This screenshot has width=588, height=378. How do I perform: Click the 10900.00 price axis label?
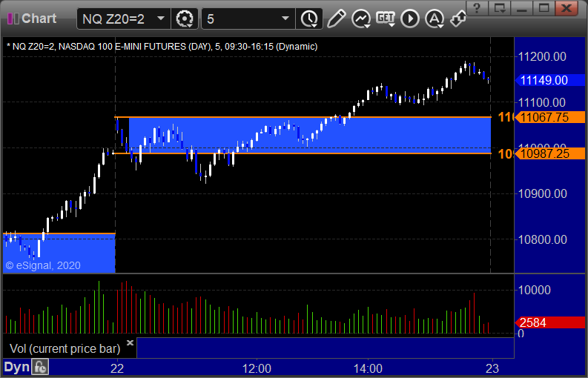pos(542,193)
